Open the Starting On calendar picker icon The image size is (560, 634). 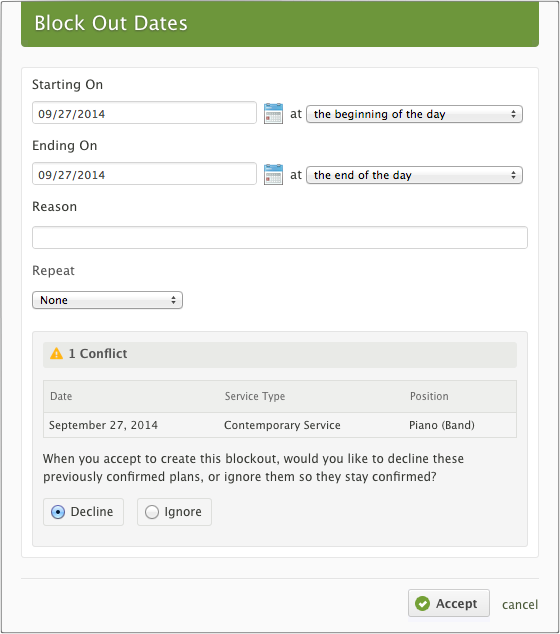[273, 114]
